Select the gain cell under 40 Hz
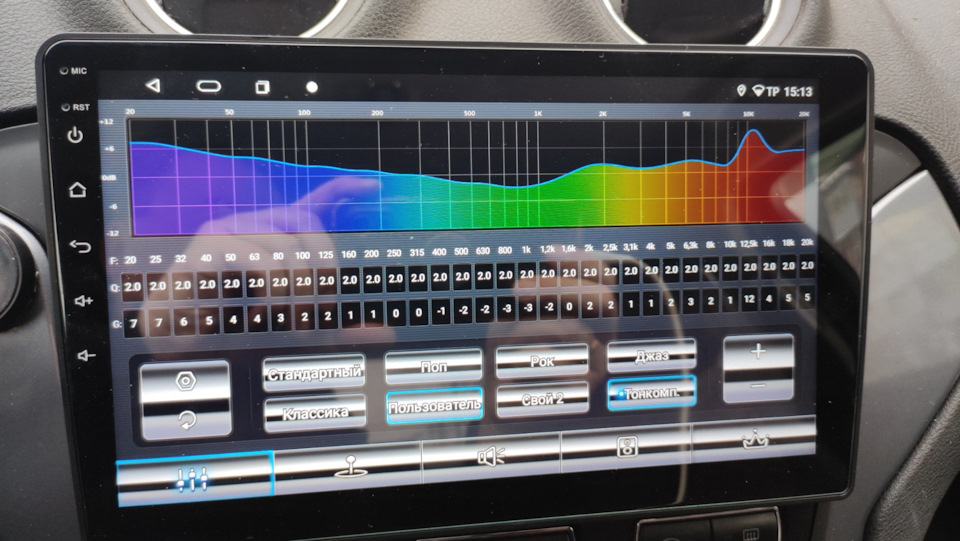Viewport: 960px width, 541px height. tap(209, 321)
